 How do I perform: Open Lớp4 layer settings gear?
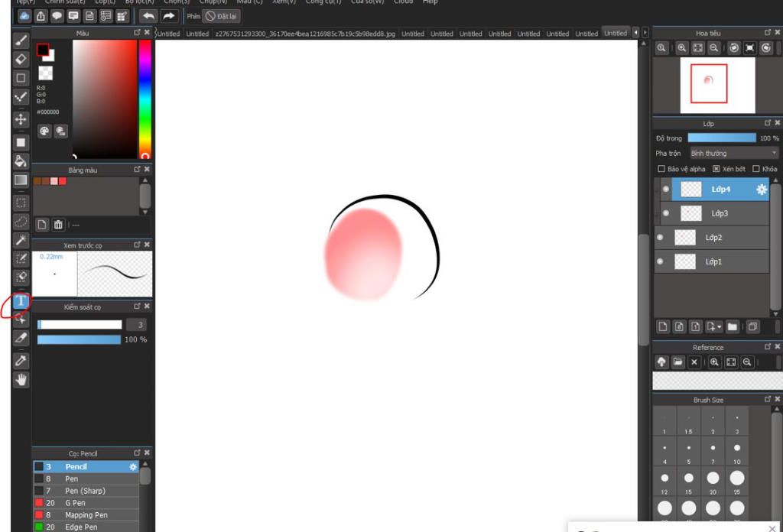(761, 189)
